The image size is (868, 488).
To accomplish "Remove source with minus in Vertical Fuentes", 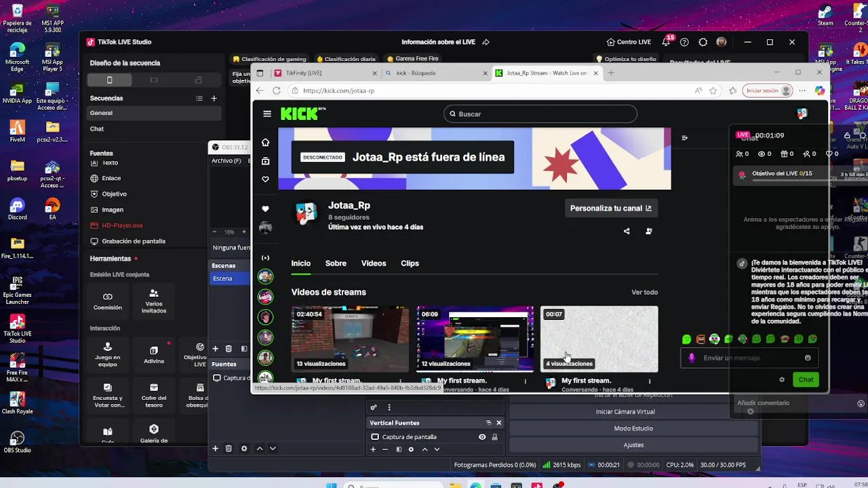I will [x=385, y=449].
